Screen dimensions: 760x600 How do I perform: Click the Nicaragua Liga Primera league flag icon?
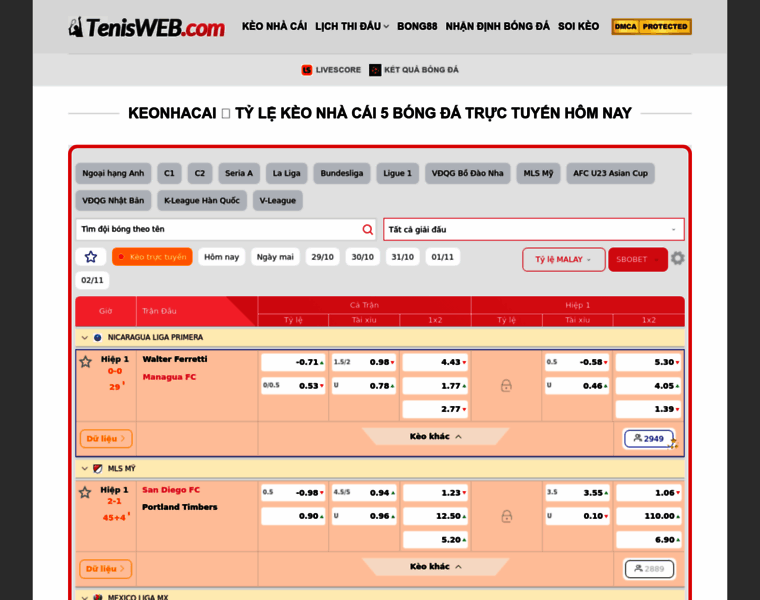click(97, 337)
